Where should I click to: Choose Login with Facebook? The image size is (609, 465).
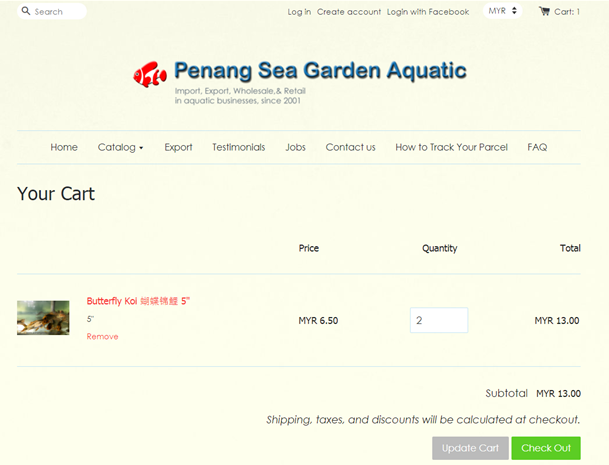coord(428,12)
